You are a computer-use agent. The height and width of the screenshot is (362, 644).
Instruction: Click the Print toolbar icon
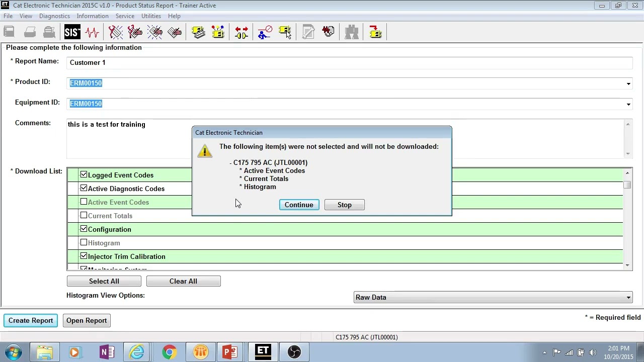coord(30,33)
